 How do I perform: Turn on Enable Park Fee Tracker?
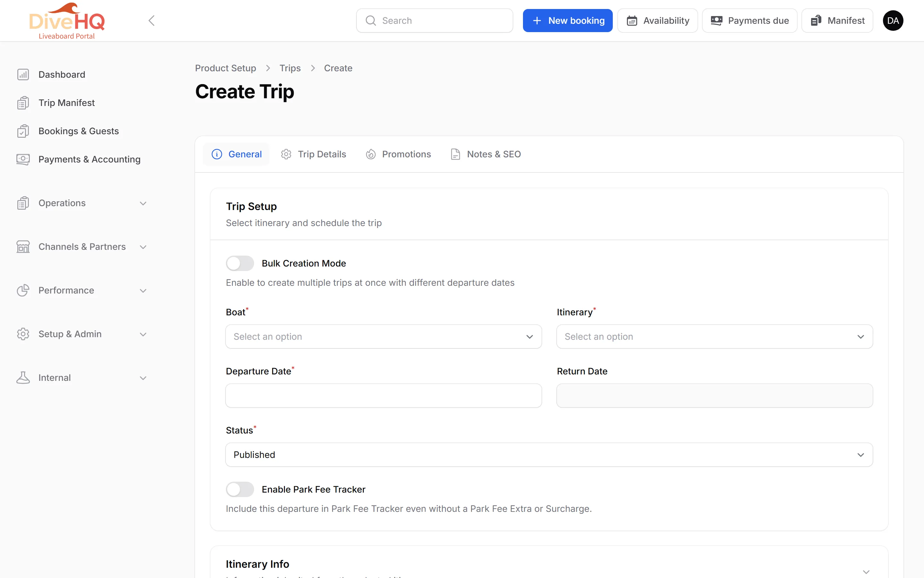pyautogui.click(x=240, y=489)
